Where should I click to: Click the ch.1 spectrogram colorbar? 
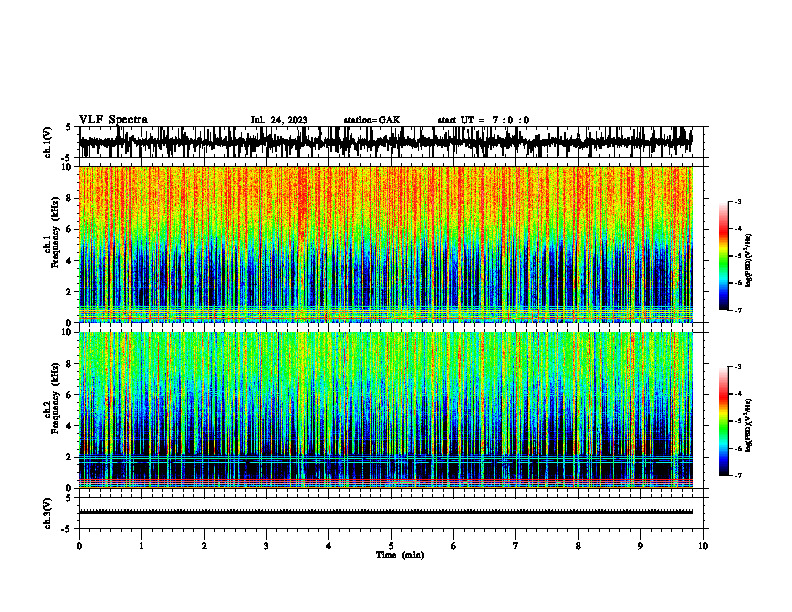click(x=724, y=256)
